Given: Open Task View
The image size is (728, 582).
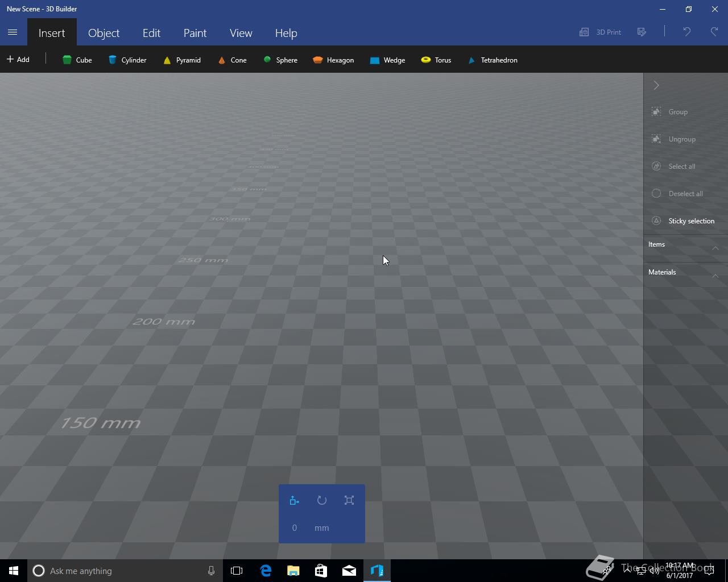Looking at the screenshot, I should [x=237, y=571].
